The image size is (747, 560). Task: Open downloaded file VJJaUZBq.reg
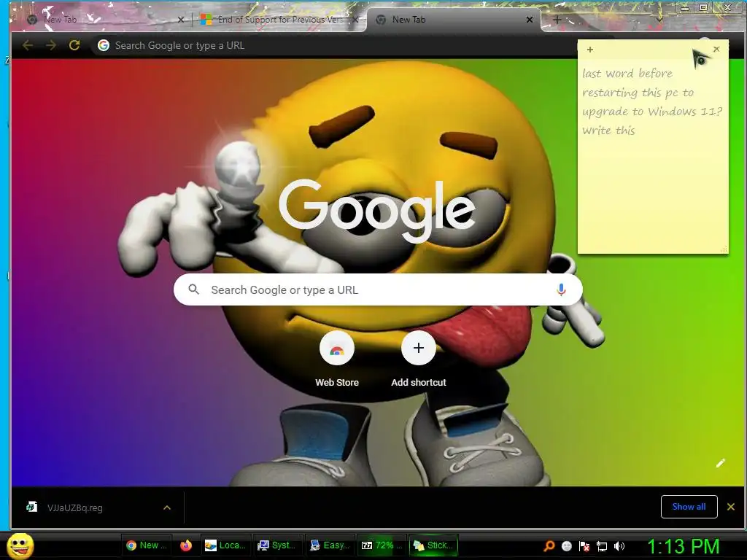point(75,507)
